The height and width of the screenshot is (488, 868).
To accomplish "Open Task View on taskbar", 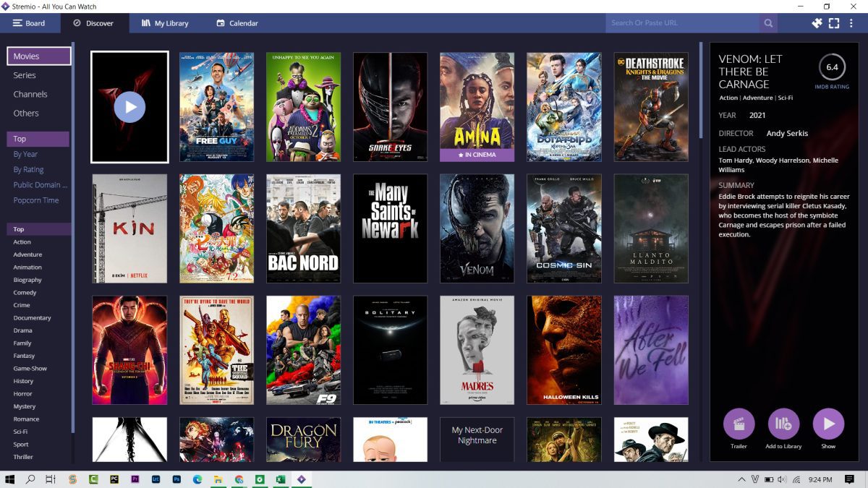I will tap(51, 479).
